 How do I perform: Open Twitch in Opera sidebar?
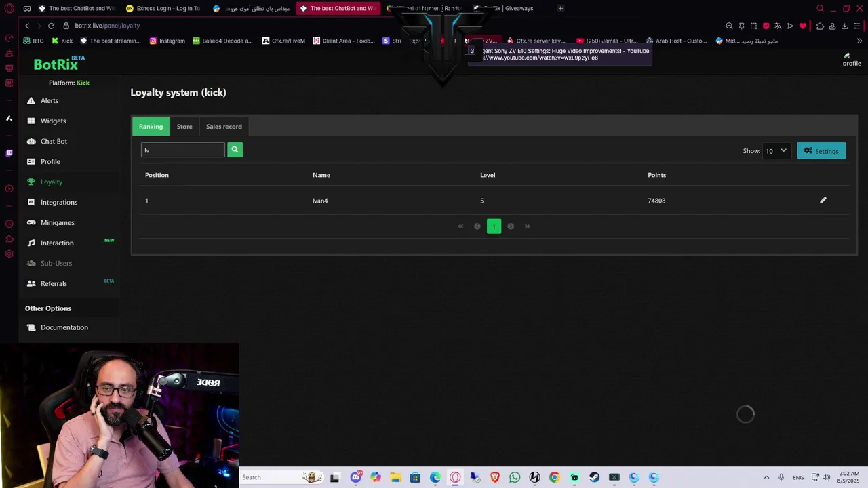tap(9, 153)
